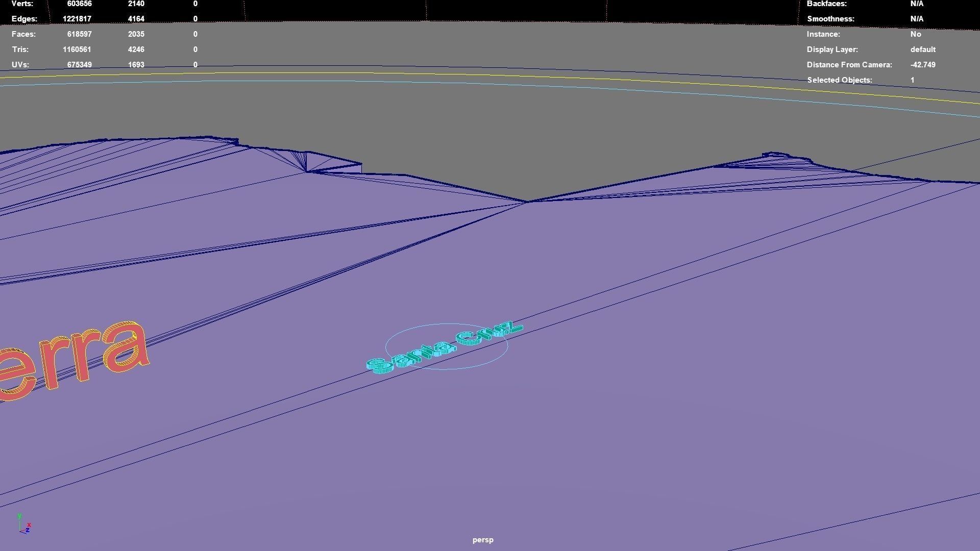Click the total face count 618597

click(x=79, y=34)
